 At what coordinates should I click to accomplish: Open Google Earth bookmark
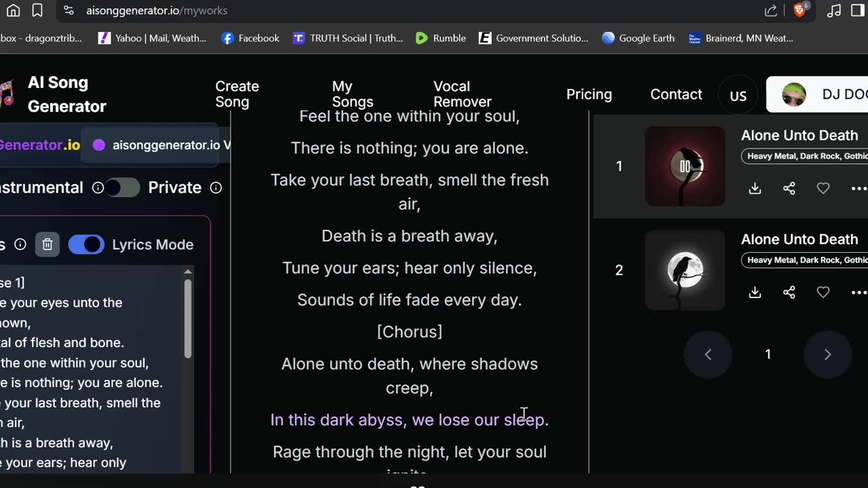tap(638, 38)
